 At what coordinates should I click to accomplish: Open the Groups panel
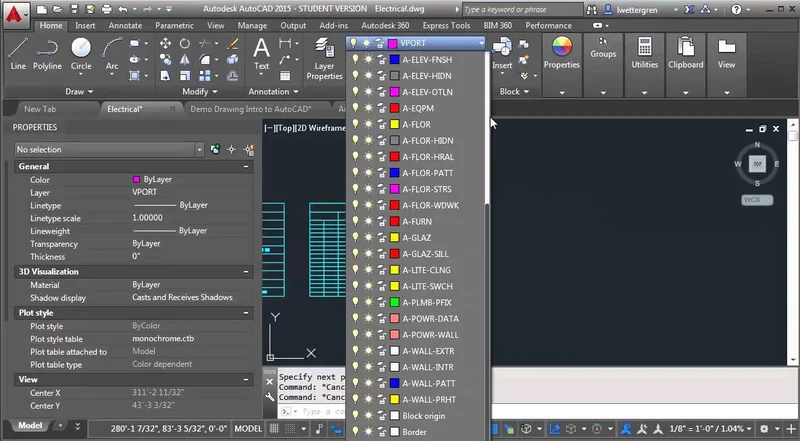(603, 47)
